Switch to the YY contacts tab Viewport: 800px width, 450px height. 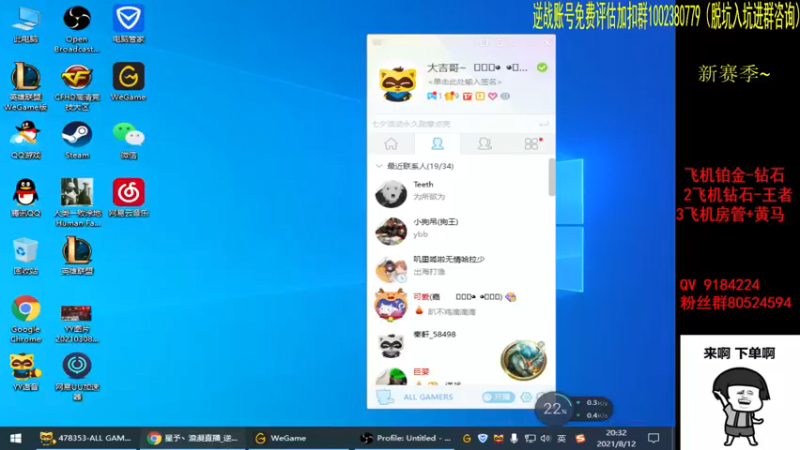tap(437, 144)
